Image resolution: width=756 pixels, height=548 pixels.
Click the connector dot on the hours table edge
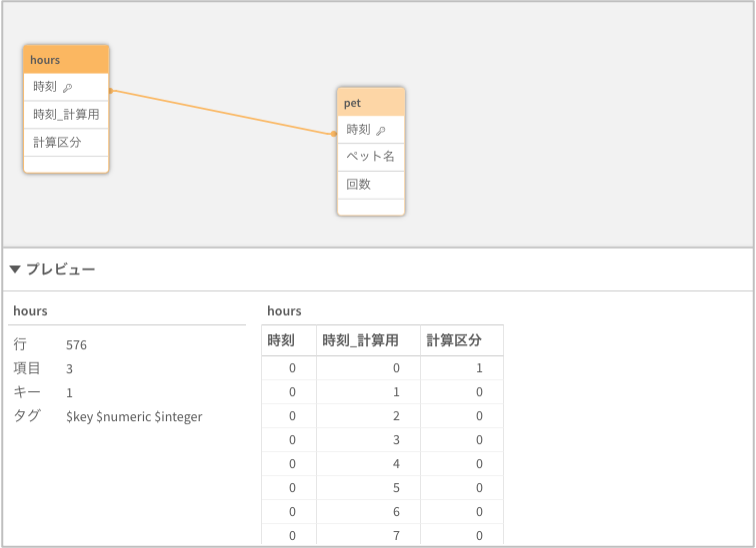[x=110, y=91]
